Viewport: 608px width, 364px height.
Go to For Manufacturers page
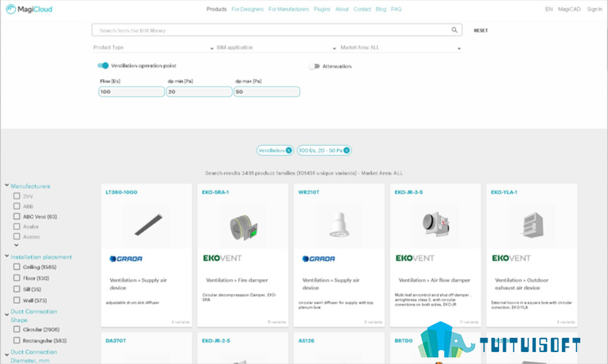pyautogui.click(x=289, y=9)
